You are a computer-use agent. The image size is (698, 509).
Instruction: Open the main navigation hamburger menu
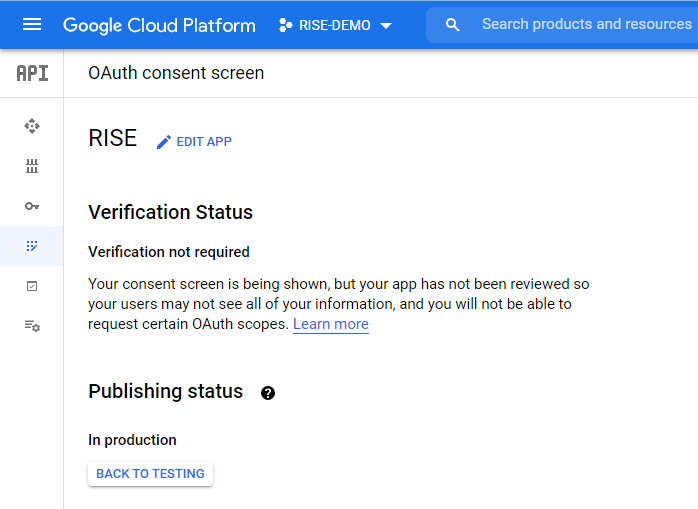[32, 24]
